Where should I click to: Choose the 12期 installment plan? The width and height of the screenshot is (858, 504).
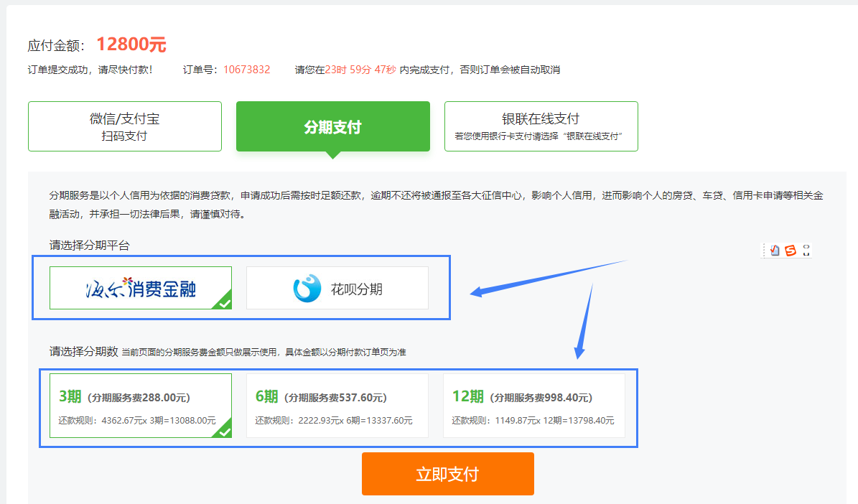pyautogui.click(x=533, y=406)
